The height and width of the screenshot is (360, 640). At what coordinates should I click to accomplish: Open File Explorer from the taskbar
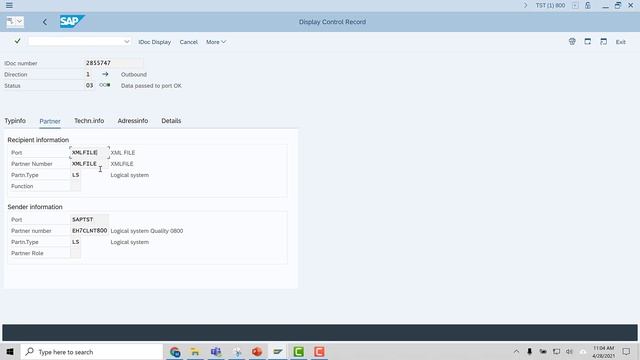(195, 352)
